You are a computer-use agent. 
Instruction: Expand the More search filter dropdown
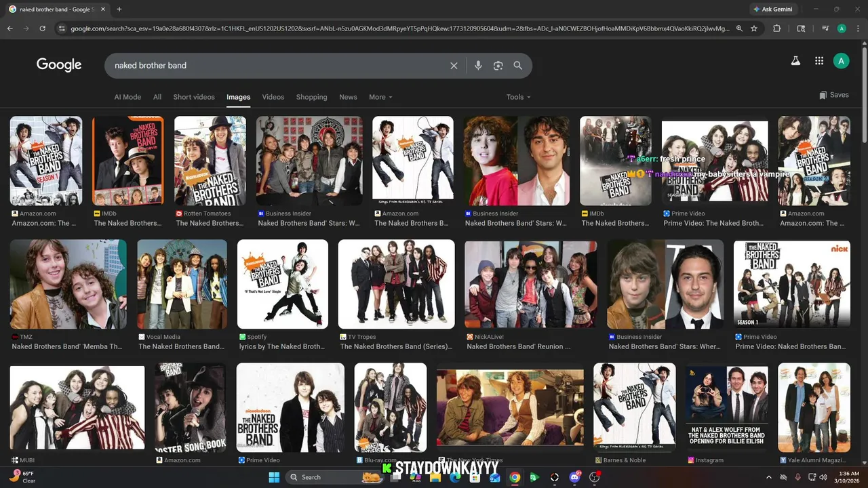pos(380,97)
